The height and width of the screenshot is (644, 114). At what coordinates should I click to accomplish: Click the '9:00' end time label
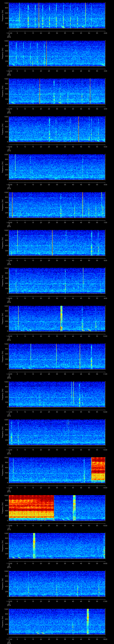click(x=105, y=298)
